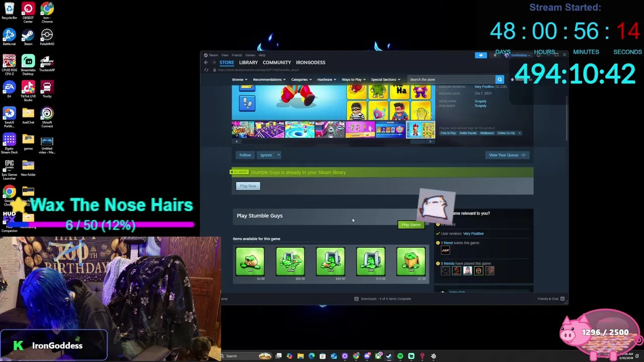This screenshot has height=362, width=644.
Task: Open the AxelChat desktop icon
Action: 28,116
